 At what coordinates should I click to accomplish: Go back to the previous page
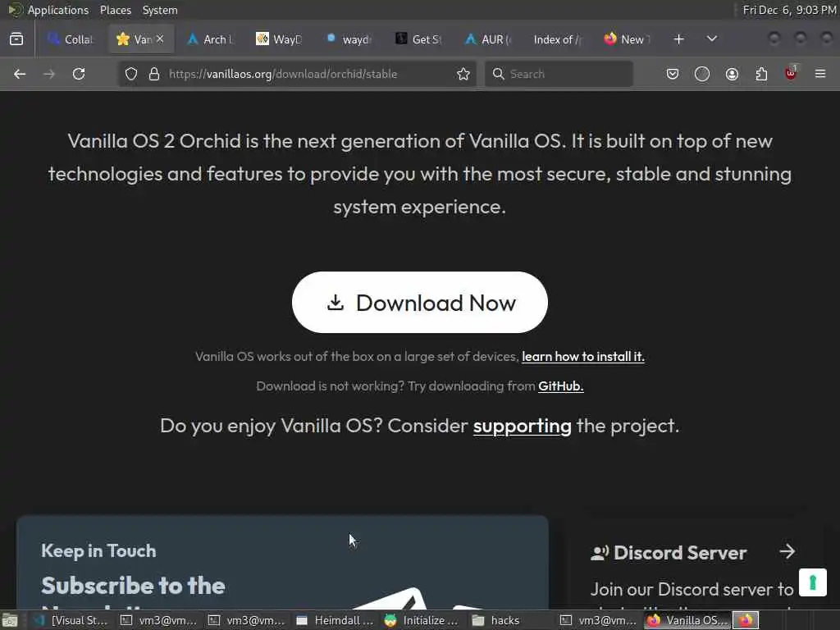tap(20, 74)
